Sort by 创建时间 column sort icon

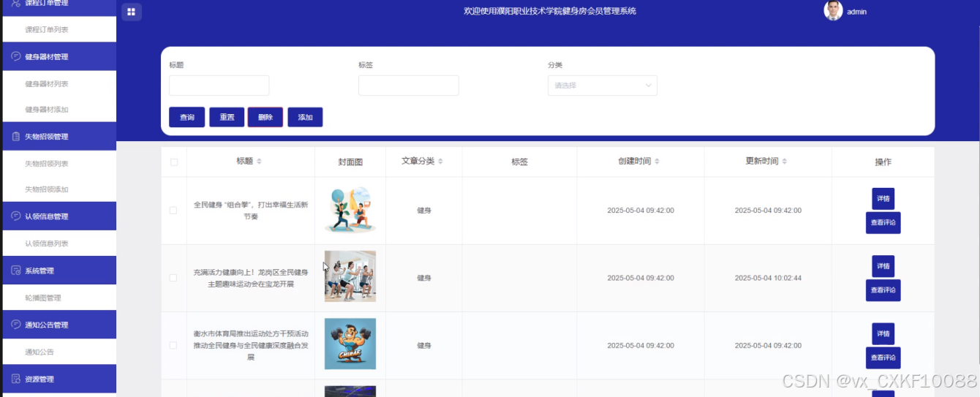pyautogui.click(x=657, y=161)
